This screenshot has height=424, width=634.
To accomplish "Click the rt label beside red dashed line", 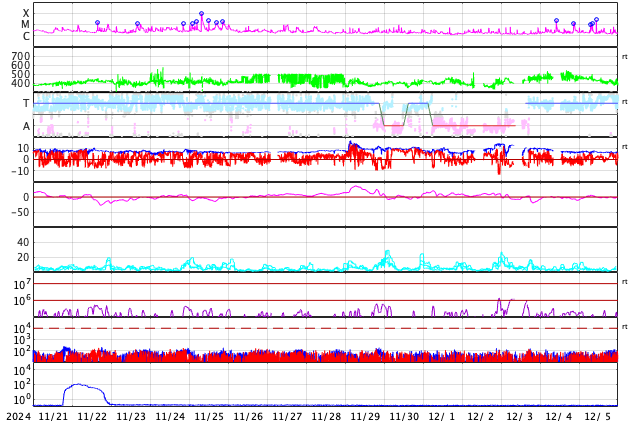I will [625, 327].
